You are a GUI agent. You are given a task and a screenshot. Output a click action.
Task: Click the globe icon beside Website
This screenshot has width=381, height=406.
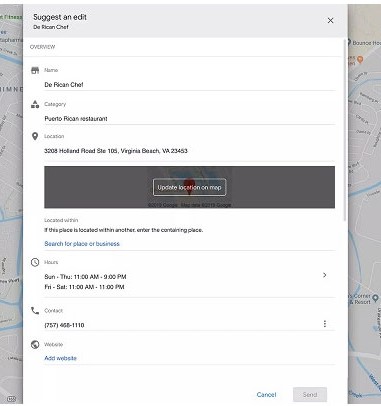point(35,345)
